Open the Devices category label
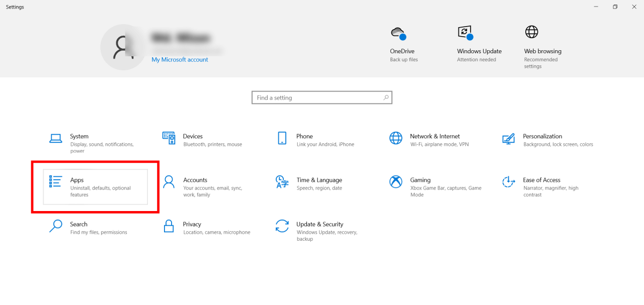The image size is (644, 305). click(x=193, y=136)
